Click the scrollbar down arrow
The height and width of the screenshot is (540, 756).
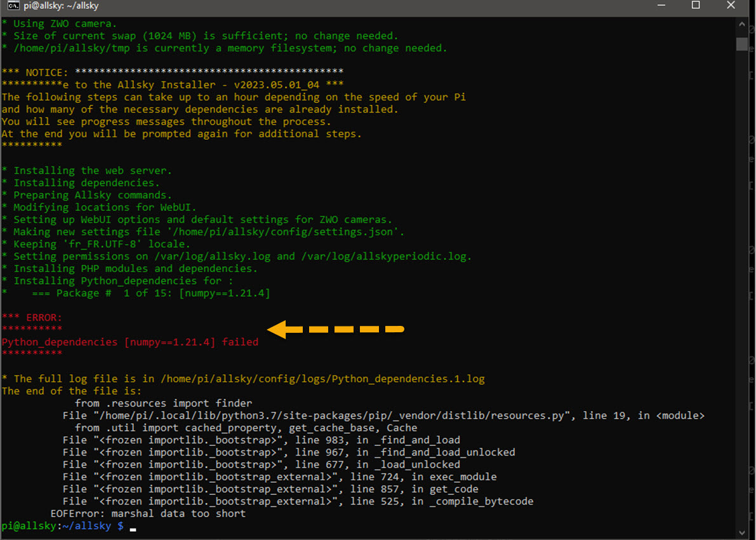pos(741,532)
